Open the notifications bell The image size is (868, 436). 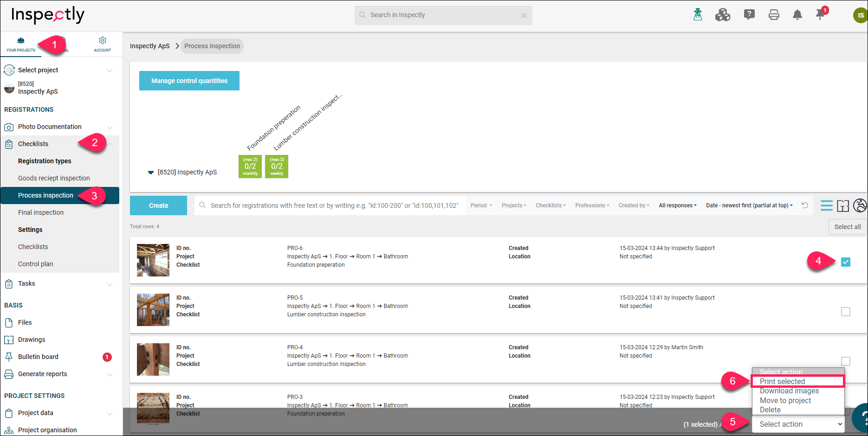pos(797,15)
